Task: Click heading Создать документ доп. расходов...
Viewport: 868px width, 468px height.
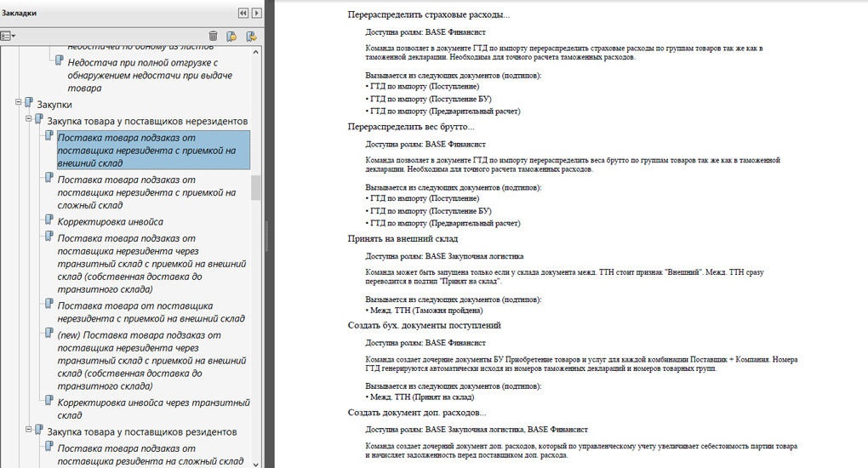Action: pyautogui.click(x=417, y=413)
